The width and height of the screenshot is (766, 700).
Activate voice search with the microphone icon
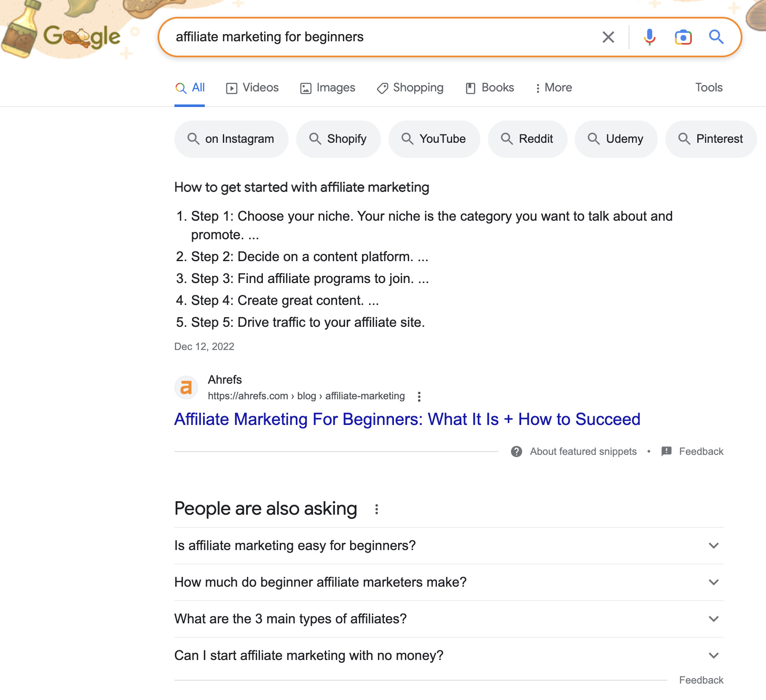[x=649, y=37]
